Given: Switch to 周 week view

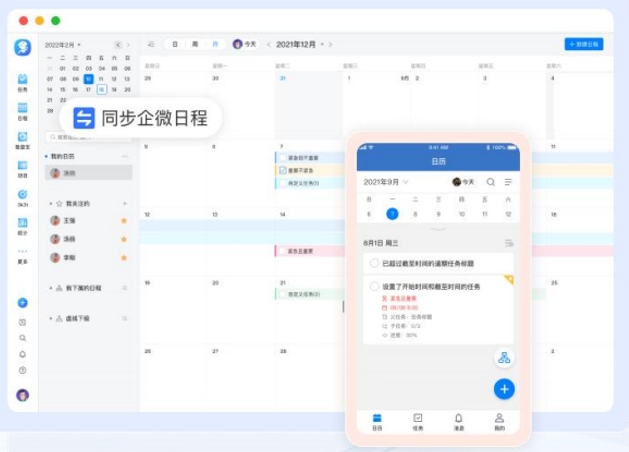Looking at the screenshot, I should coord(195,44).
